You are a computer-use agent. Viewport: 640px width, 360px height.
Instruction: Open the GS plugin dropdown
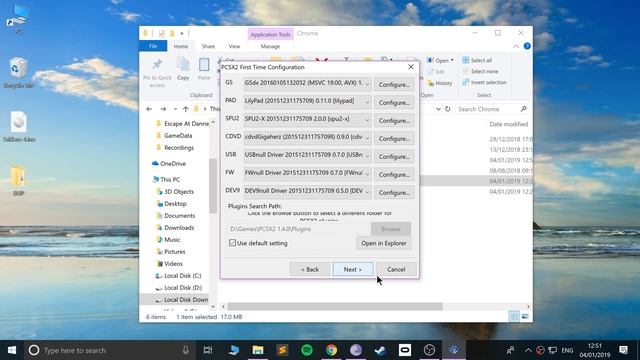307,83
